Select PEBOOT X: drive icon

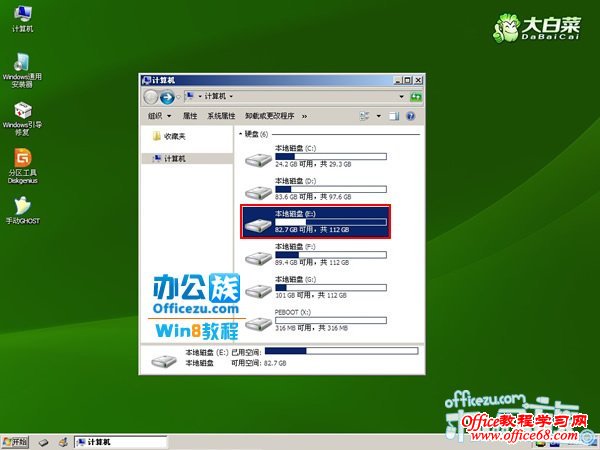click(258, 324)
